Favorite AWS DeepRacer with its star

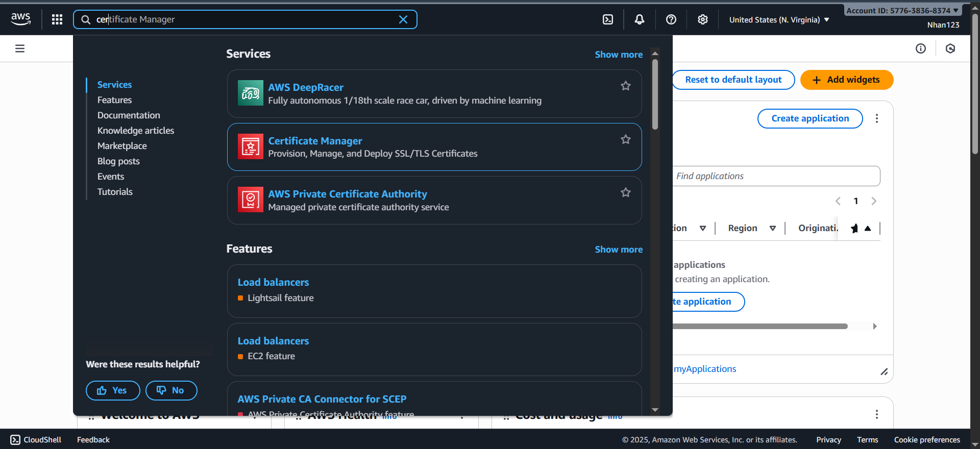pos(626,86)
